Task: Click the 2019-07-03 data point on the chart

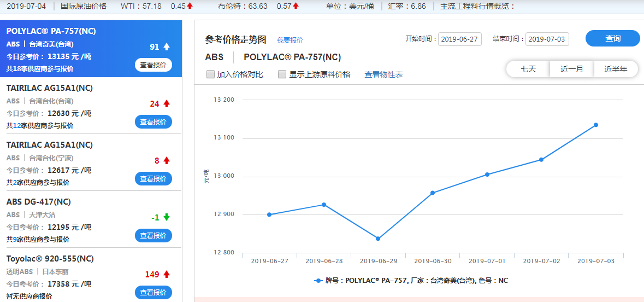Action: pos(595,125)
